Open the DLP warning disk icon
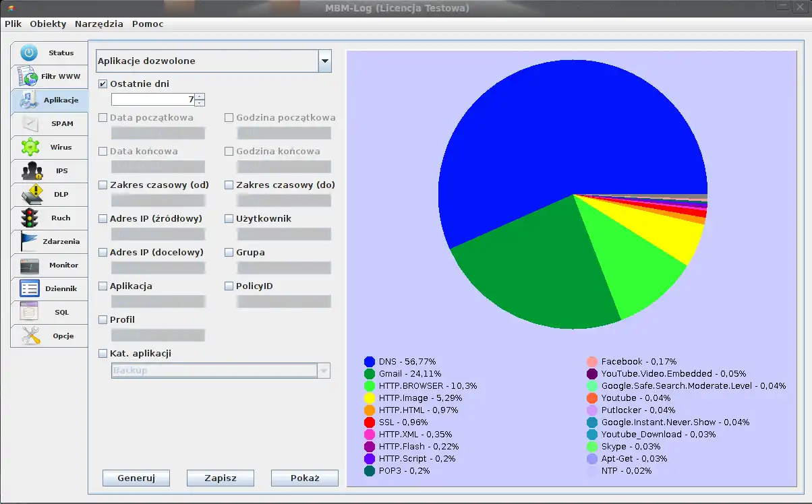 32,194
